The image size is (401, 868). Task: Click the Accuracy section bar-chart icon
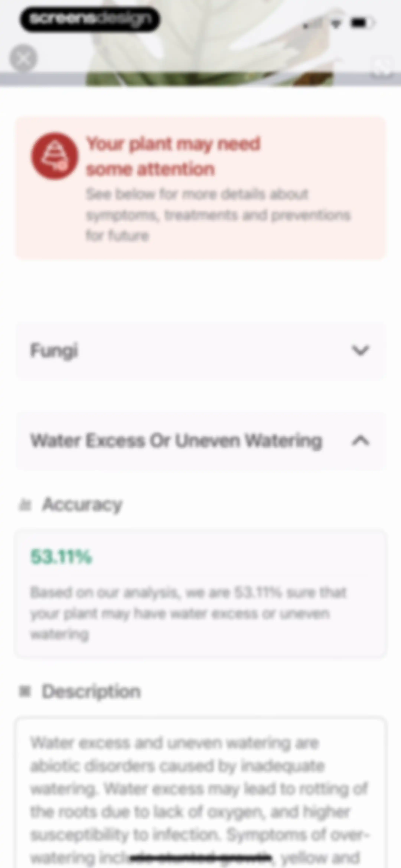click(25, 505)
